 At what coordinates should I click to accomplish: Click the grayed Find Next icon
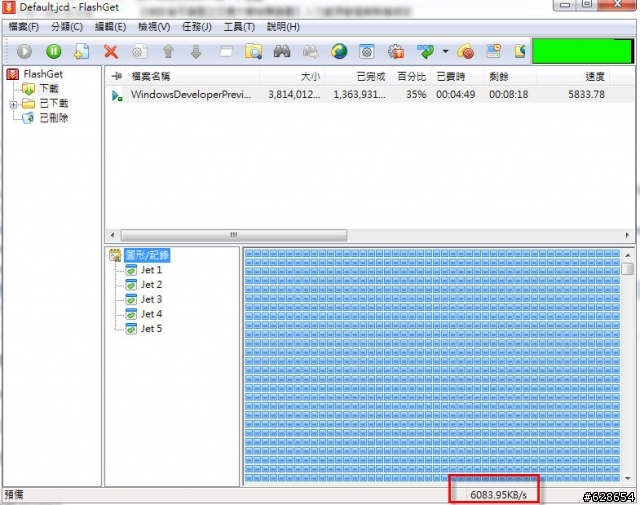coord(310,51)
